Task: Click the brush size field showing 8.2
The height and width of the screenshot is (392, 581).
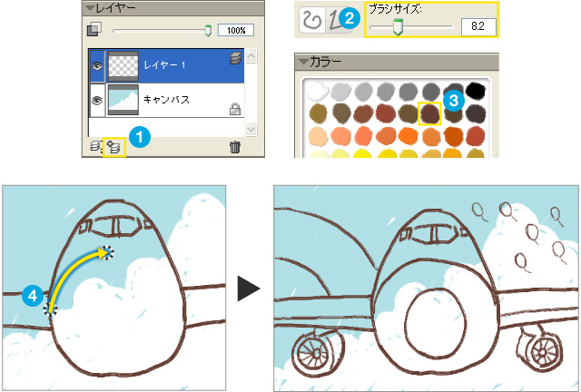Action: click(x=478, y=26)
